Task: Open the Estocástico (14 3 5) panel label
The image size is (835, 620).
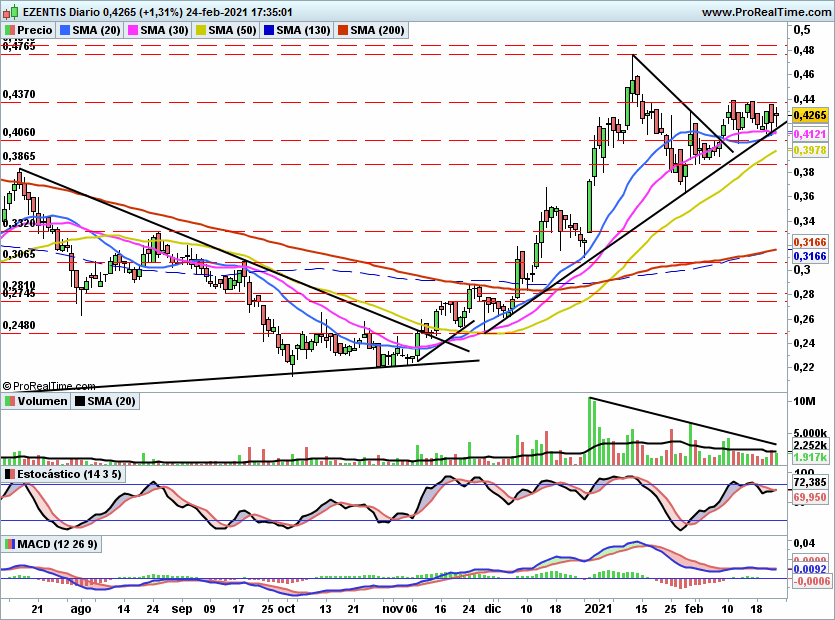Action: tap(69, 474)
